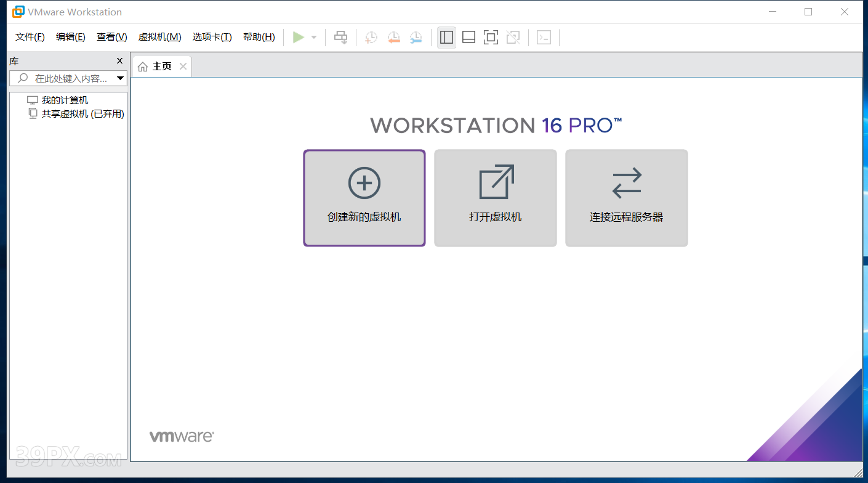Click the 创建新的虚拟机 button
The height and width of the screenshot is (483, 868).
364,198
